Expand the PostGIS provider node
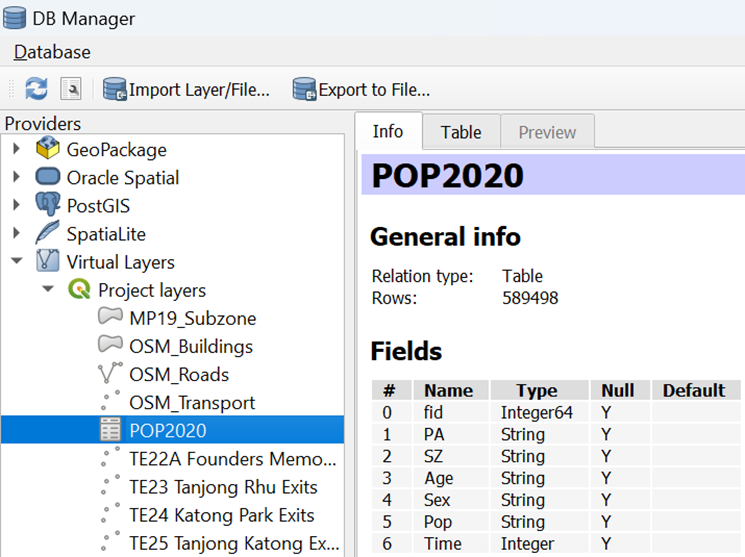 coord(17,206)
